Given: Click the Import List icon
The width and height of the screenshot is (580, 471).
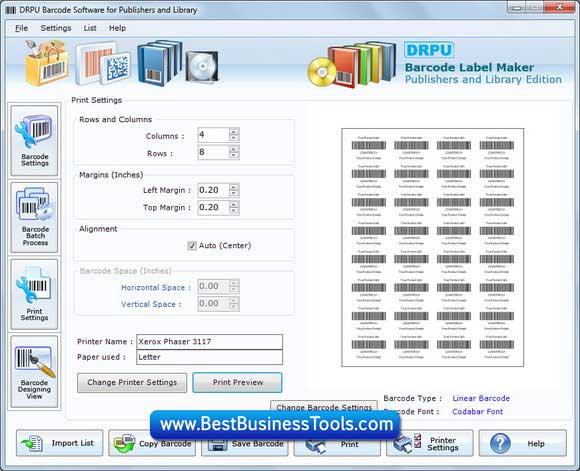Looking at the screenshot, I should point(32,443).
